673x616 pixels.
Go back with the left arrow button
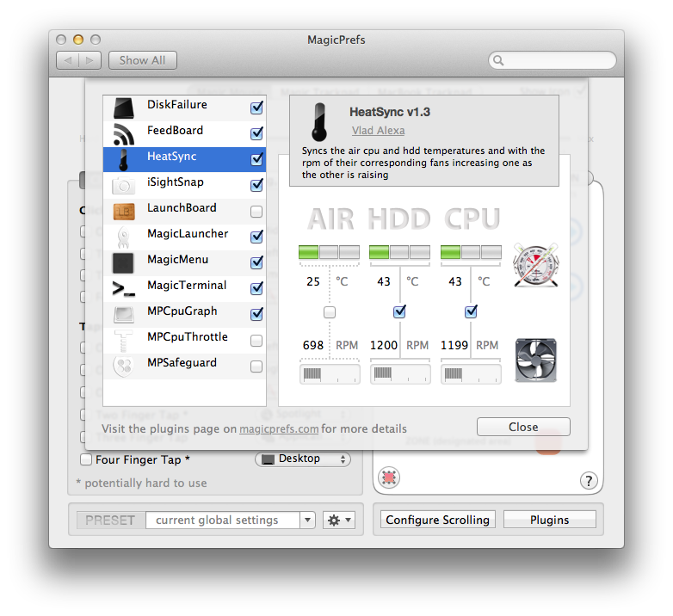click(68, 60)
